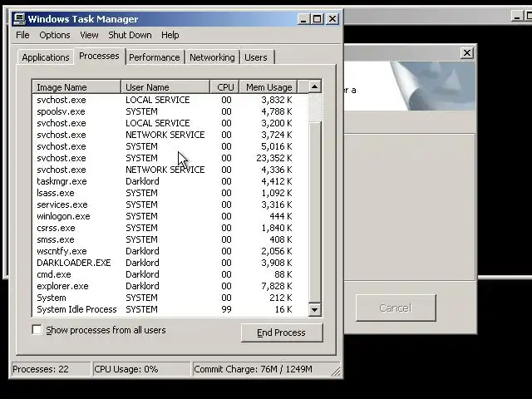Click the Processes: 22 status bar entry
Screen dimensions: 532x399
(51, 369)
